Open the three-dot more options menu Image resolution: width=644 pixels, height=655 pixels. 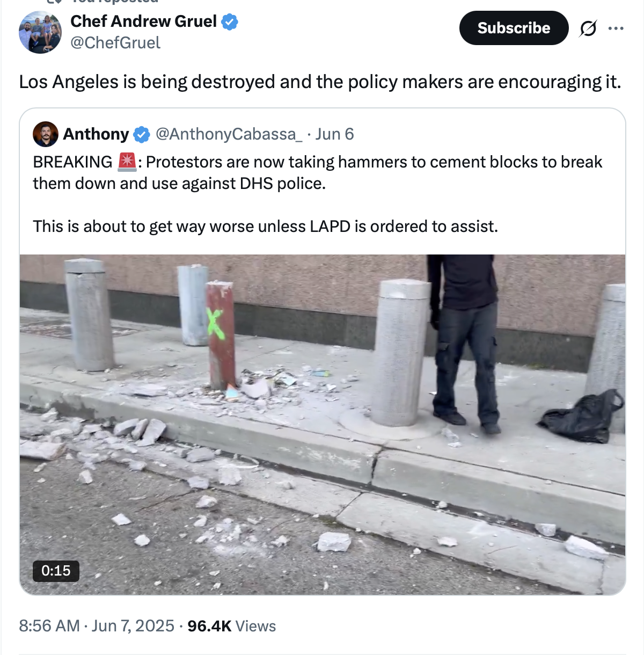pos(616,28)
